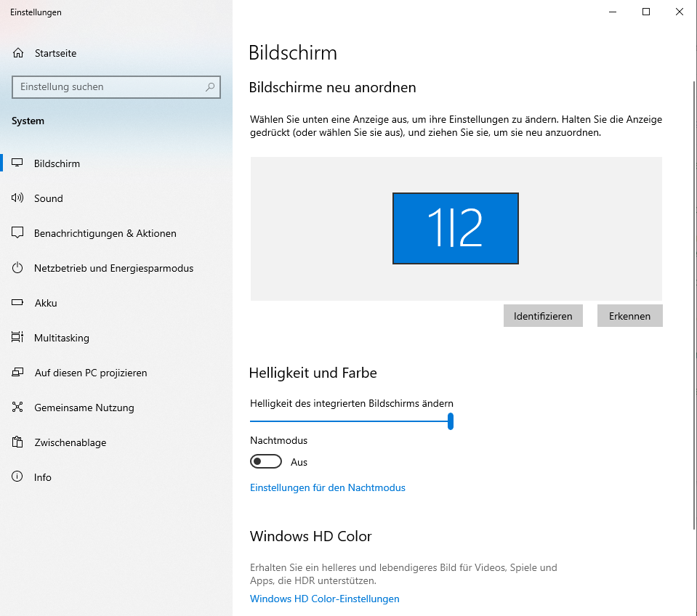Click the Einstellung suchen search field

tap(109, 87)
